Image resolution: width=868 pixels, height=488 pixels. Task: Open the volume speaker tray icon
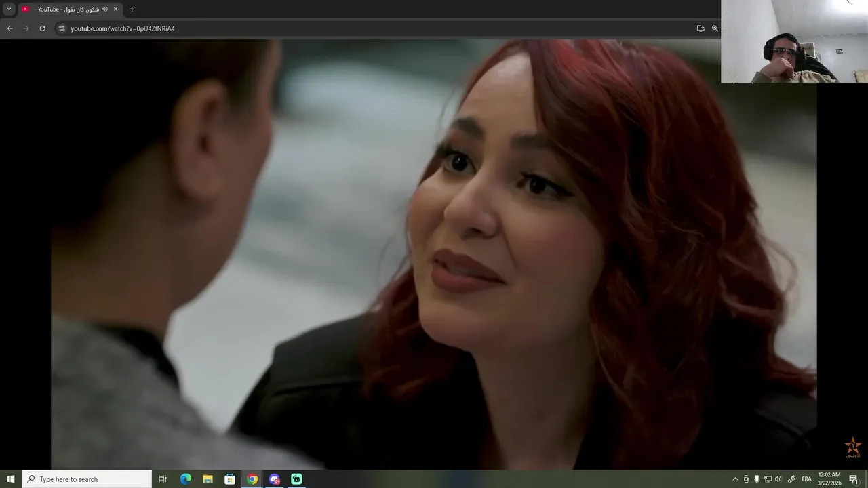click(778, 479)
